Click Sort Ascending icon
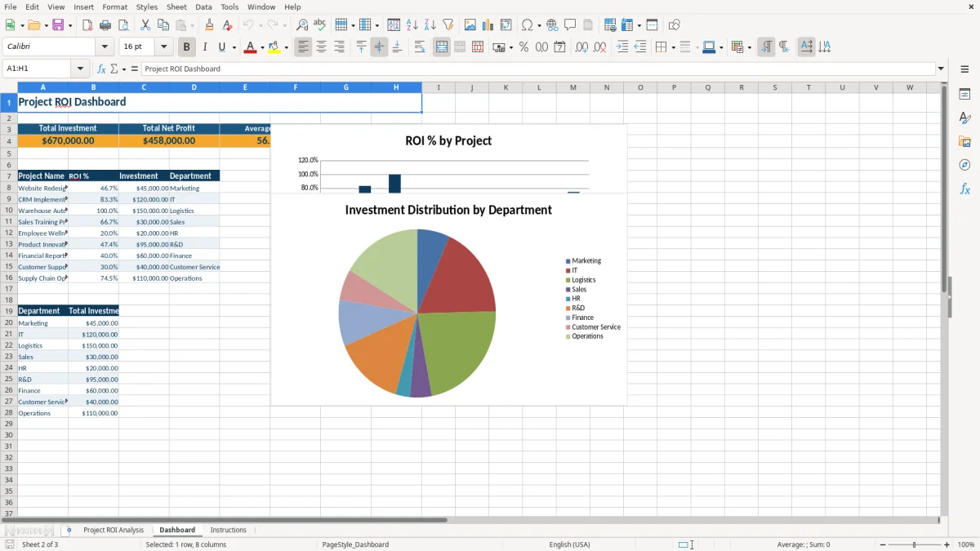 (412, 25)
